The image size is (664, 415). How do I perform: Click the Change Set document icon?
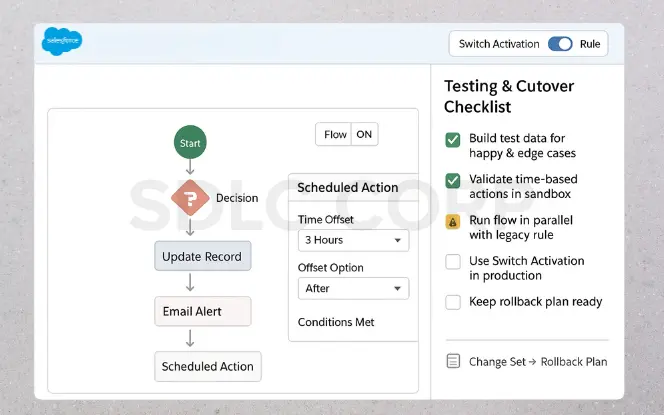coord(453,361)
